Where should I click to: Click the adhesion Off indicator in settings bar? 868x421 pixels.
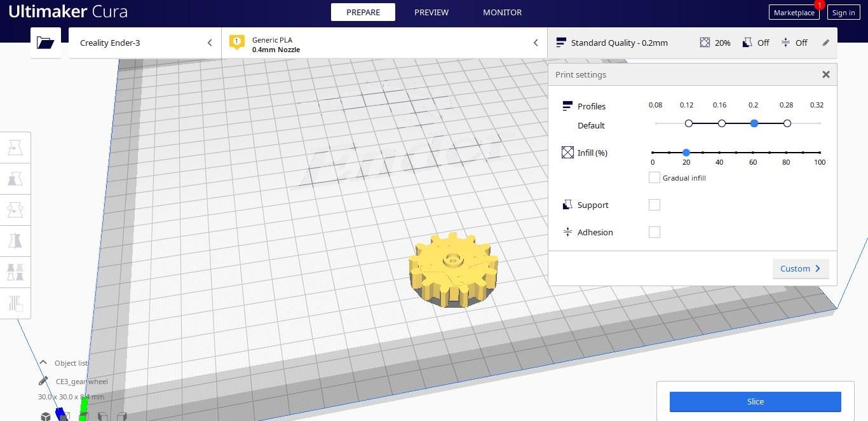(794, 43)
